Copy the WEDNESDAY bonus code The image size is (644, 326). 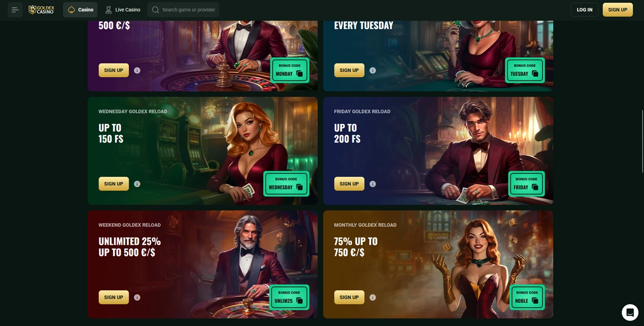300,187
